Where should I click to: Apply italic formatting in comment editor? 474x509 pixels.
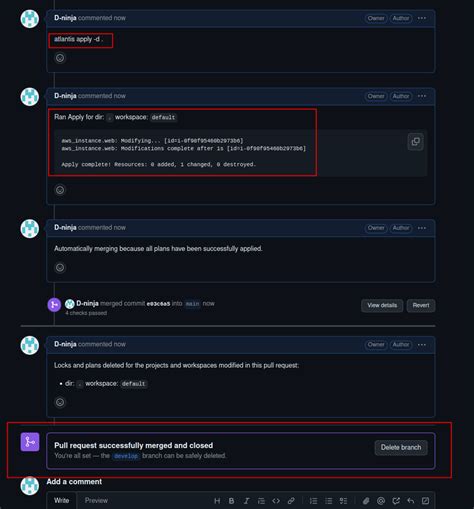pyautogui.click(x=246, y=501)
